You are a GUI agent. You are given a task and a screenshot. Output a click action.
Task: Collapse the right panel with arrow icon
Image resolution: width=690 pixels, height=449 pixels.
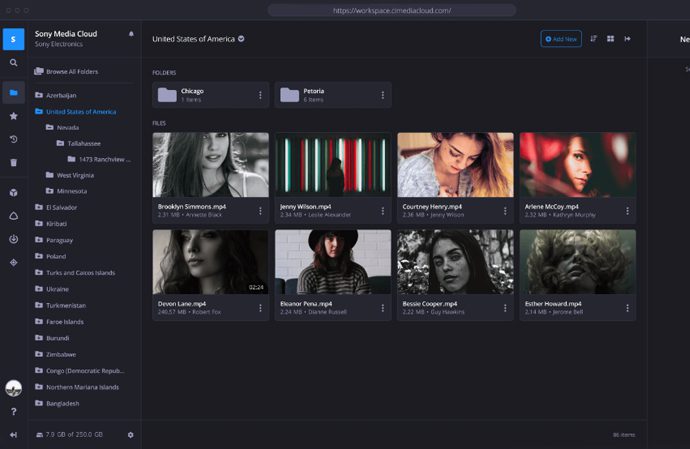click(x=627, y=39)
